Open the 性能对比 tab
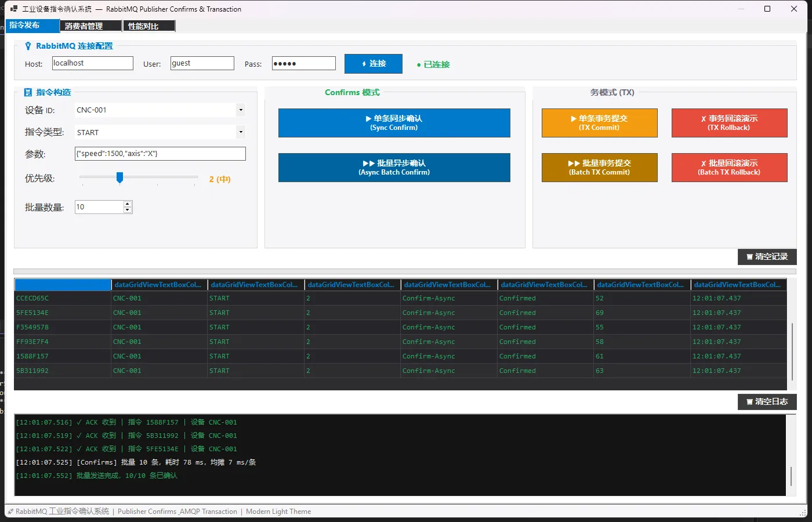Viewport: 812px width, 522px height. pos(149,26)
